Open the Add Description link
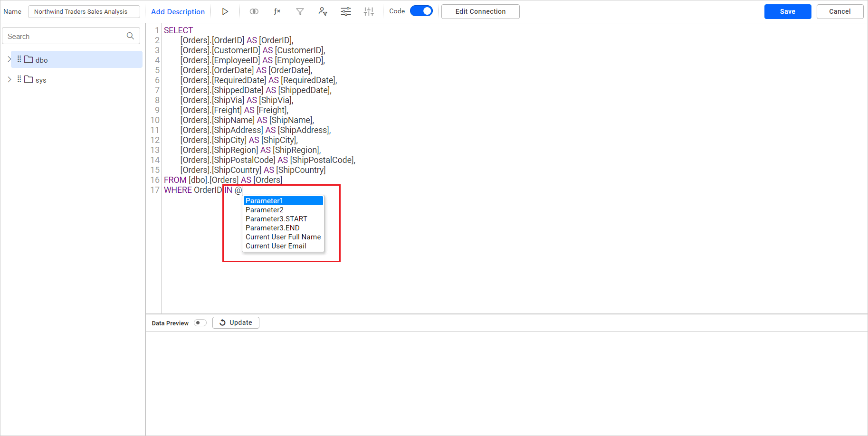Screen dimensions: 868x436 178,11
